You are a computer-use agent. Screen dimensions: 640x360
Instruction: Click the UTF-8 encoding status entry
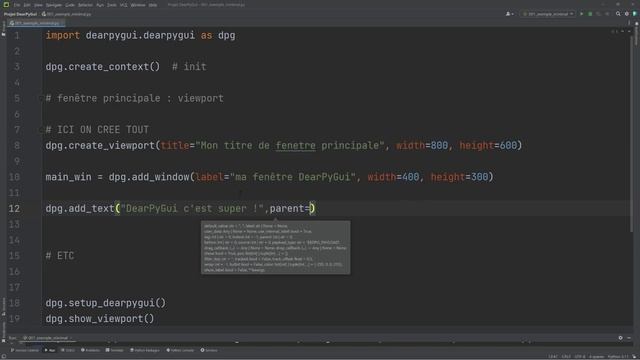click(x=580, y=357)
